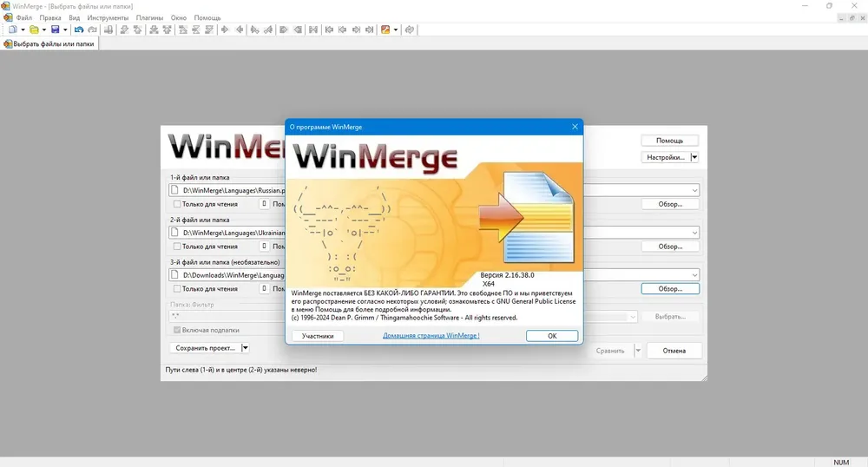Click the First Difference toolbar icon
868x467 pixels.
click(x=182, y=30)
